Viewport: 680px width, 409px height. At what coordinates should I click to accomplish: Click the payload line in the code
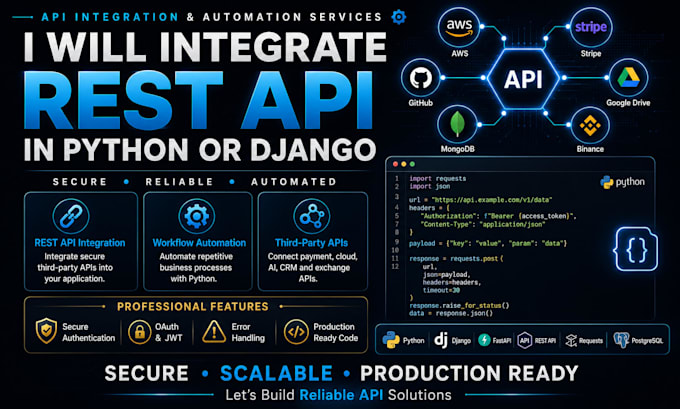(487, 243)
